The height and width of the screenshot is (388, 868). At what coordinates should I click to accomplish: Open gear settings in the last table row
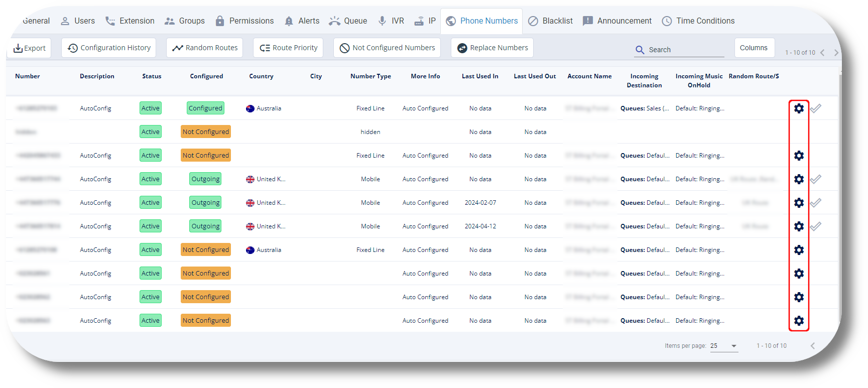[x=799, y=321]
